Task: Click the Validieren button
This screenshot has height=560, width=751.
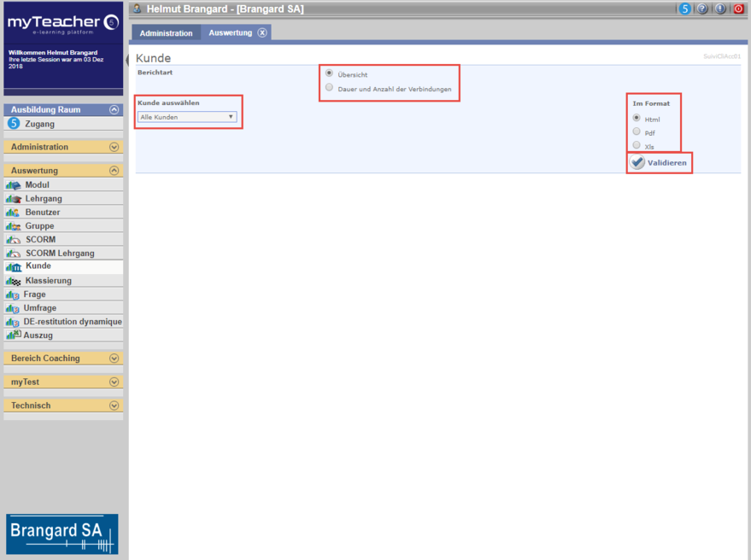Action: (x=659, y=162)
